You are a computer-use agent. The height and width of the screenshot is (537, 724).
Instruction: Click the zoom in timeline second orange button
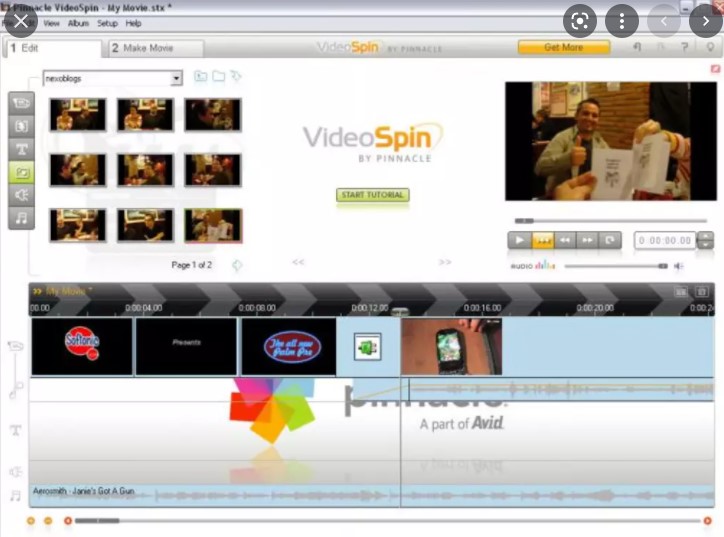[48, 521]
